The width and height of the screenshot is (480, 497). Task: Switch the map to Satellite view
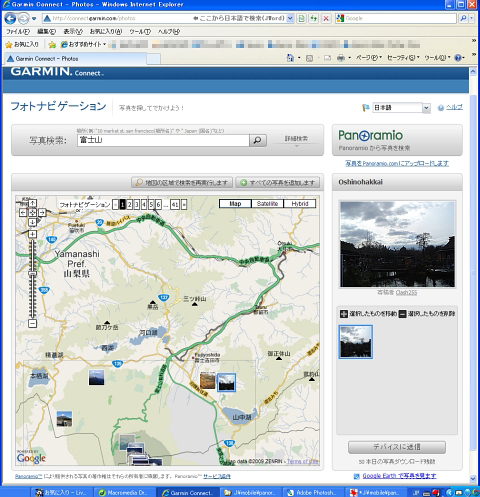[267, 204]
